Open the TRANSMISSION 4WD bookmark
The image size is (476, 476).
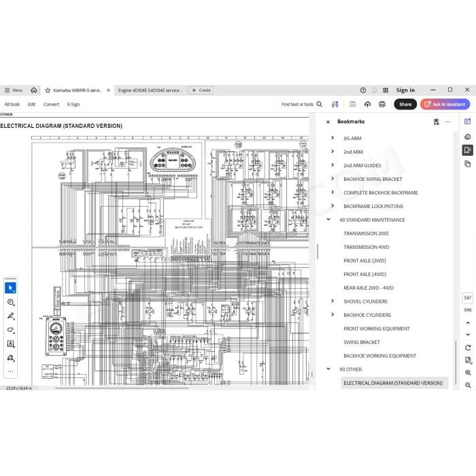(366, 247)
